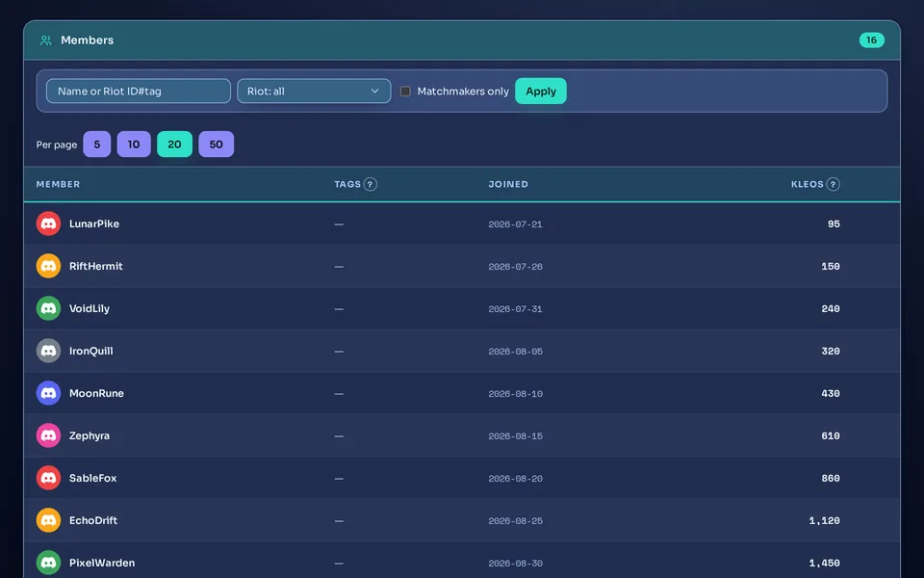Select 20 members per page

pyautogui.click(x=174, y=144)
